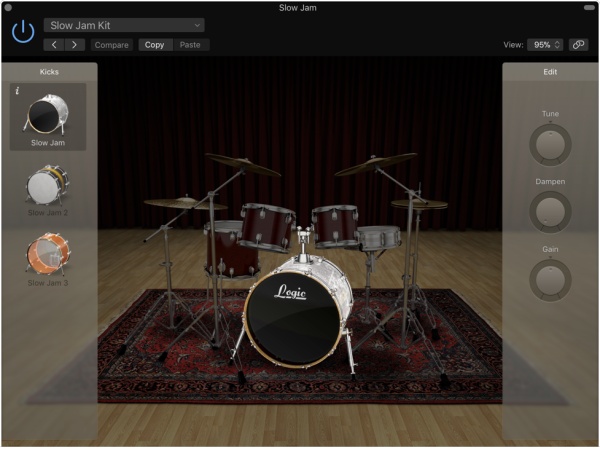The width and height of the screenshot is (600, 469).
Task: Click the Gain knob
Action: pyautogui.click(x=550, y=280)
